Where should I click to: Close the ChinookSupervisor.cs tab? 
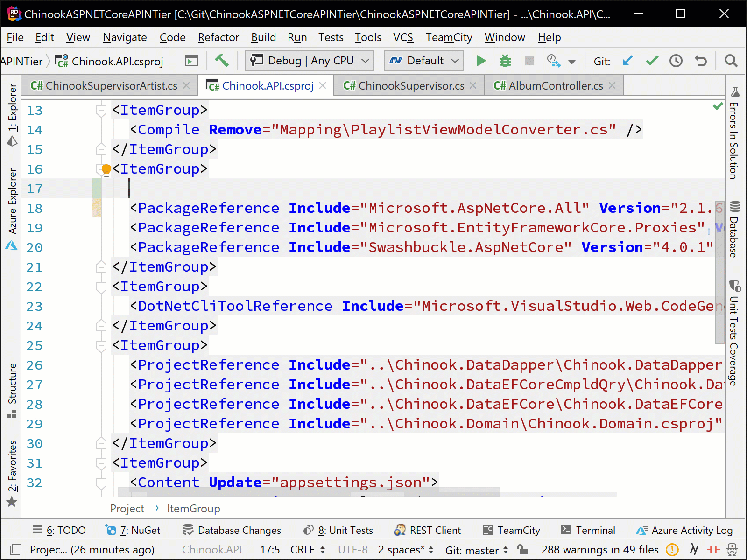pos(473,86)
